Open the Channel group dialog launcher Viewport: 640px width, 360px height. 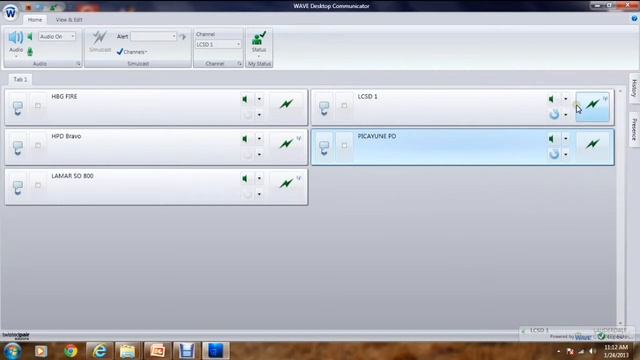pos(239,64)
